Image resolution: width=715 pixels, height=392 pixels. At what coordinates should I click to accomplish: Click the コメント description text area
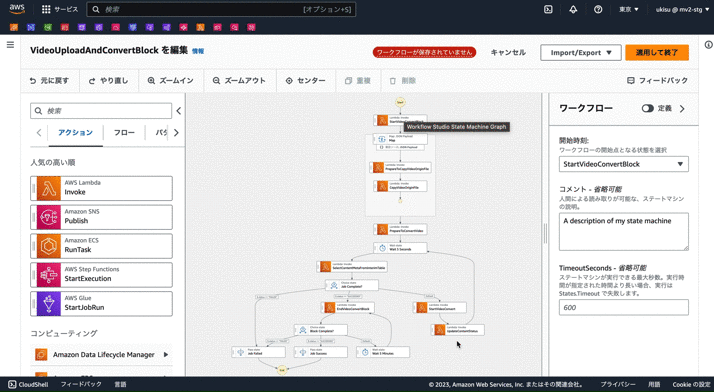pos(623,232)
